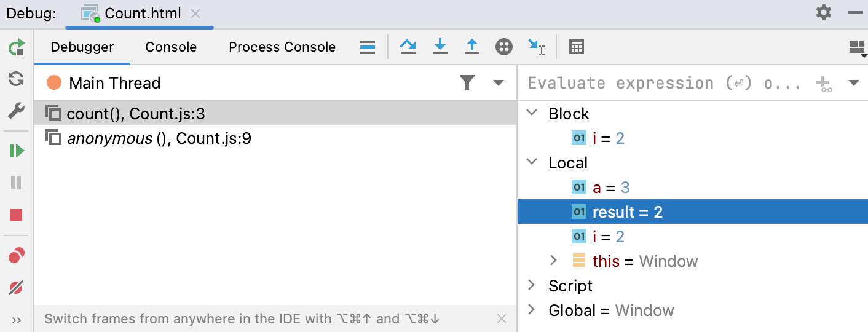The width and height of the screenshot is (868, 332).
Task: Pause the program
Action: [x=17, y=183]
